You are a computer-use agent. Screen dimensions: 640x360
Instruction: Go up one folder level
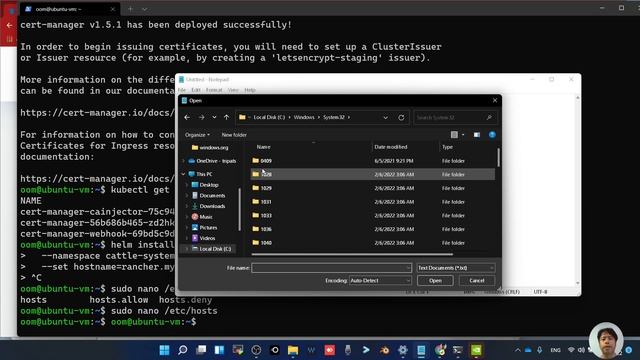227,118
